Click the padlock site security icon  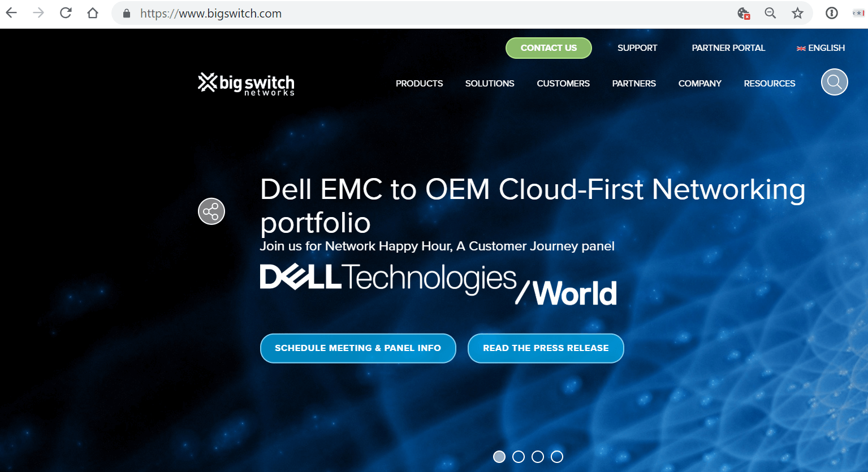click(127, 13)
